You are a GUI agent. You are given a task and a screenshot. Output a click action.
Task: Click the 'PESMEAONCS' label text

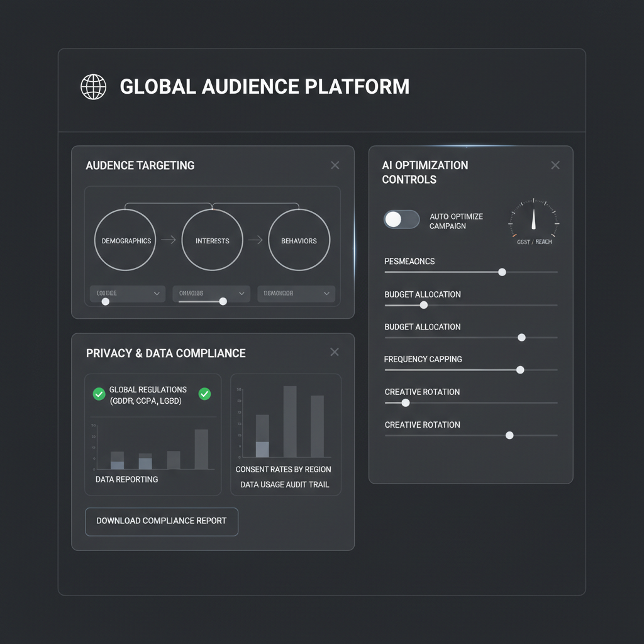tap(409, 261)
